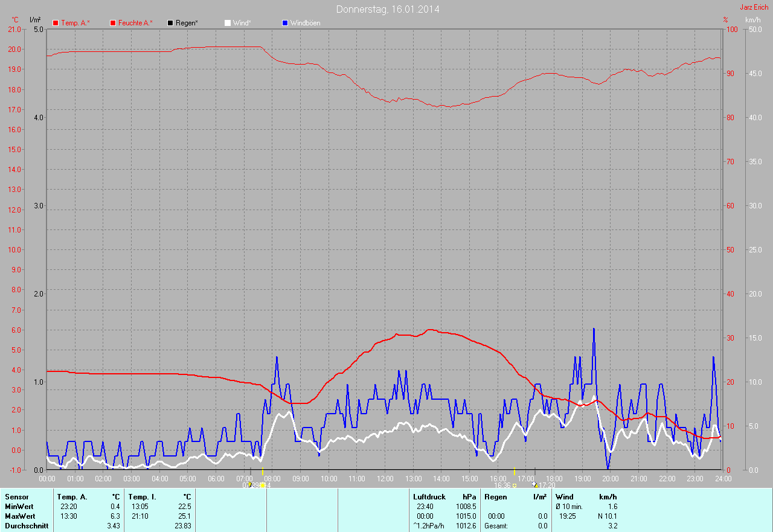Screen dimensions: 773x532
Task: Click the Durchschnitt row label
Action: (27, 526)
